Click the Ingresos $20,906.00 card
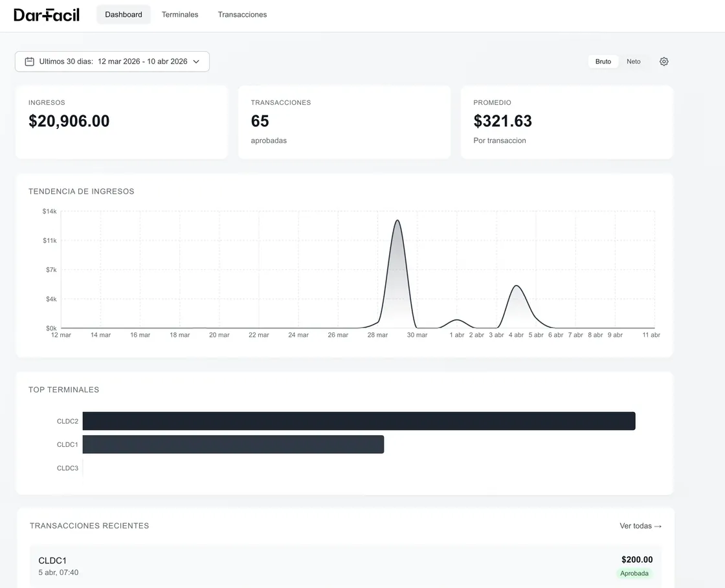This screenshot has height=588, width=725. [122, 122]
